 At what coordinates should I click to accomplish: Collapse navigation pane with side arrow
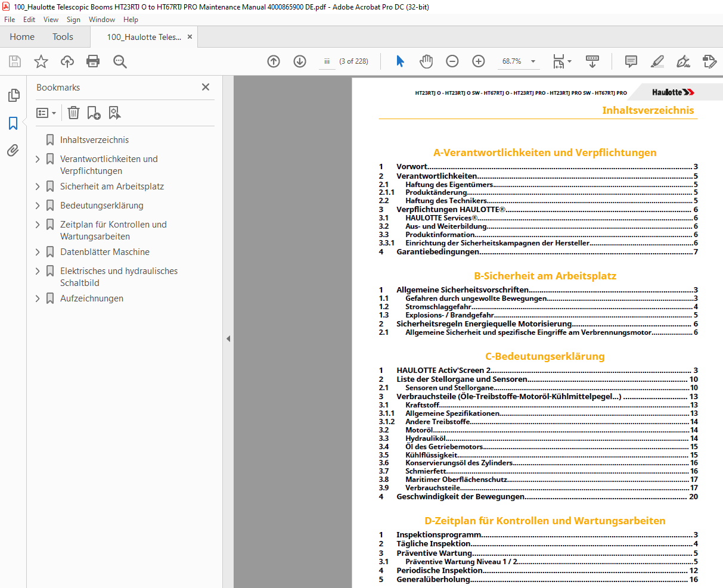pos(228,338)
